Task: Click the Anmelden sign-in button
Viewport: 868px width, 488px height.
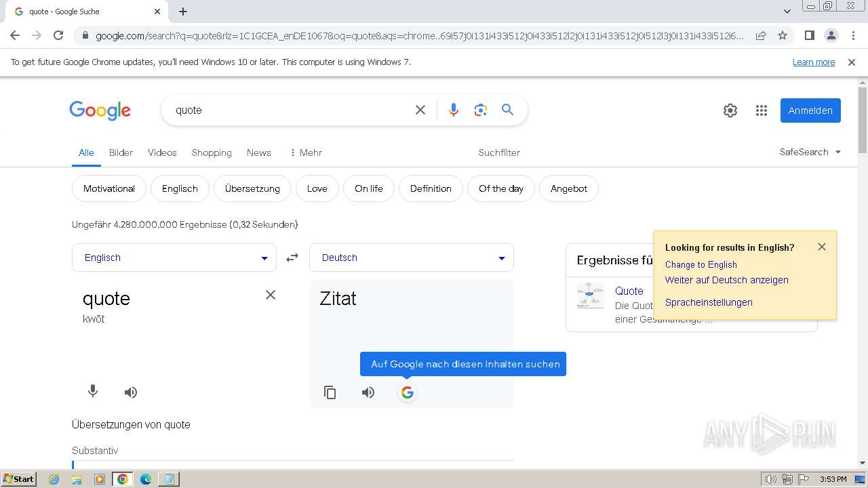Action: pyautogui.click(x=810, y=110)
